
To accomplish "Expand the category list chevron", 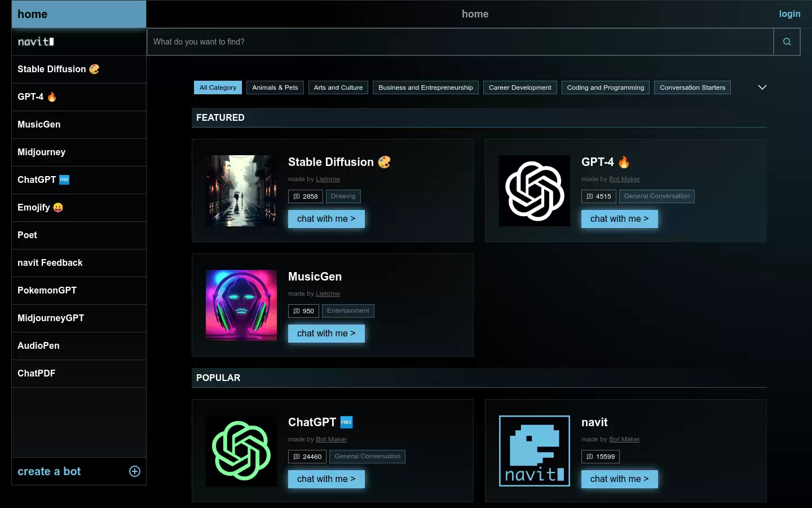I will coord(762,87).
